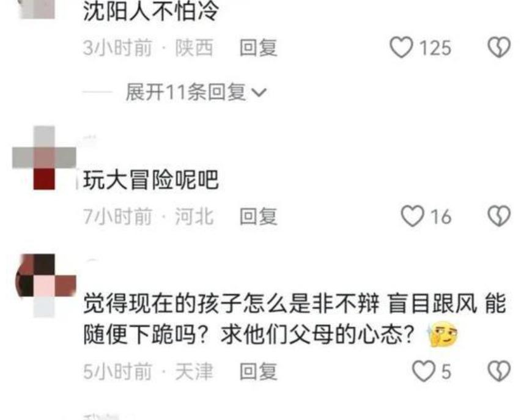Viewport: 529px width, 420px height.
Task: Reply to the 天津 comment
Action: [x=259, y=372]
